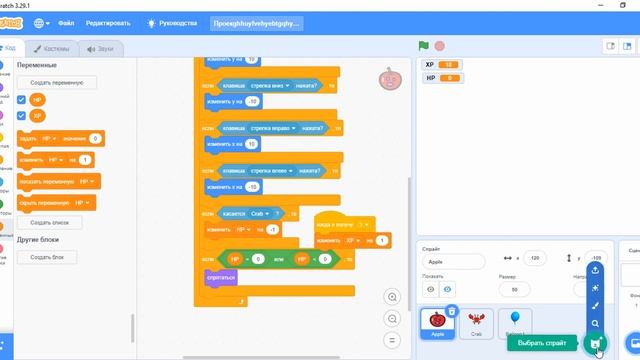Open the Файл menu
Image resolution: width=640 pixels, height=360 pixels.
(66, 23)
